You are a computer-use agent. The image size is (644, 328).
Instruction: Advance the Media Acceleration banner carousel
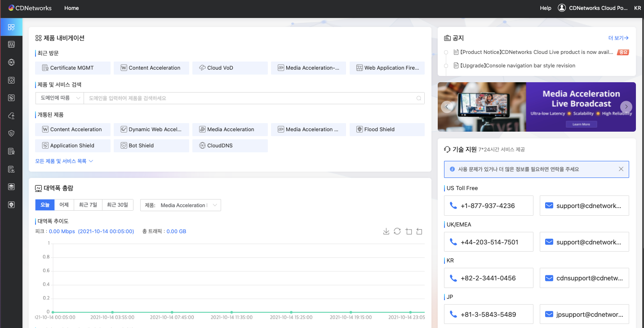tap(626, 107)
